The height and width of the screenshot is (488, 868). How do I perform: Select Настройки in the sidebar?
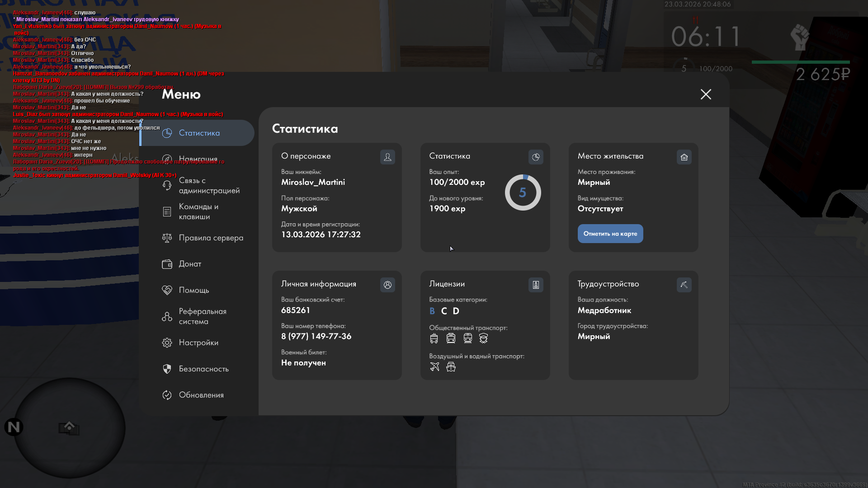(198, 343)
